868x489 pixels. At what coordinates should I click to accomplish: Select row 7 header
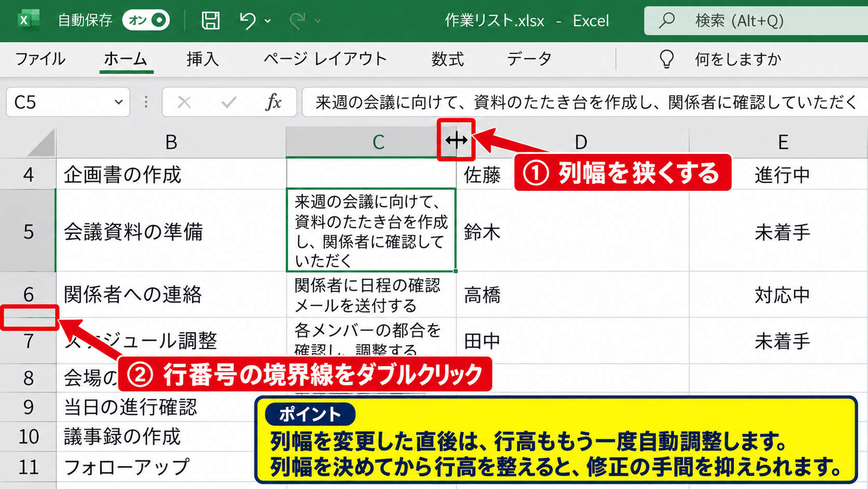(28, 341)
